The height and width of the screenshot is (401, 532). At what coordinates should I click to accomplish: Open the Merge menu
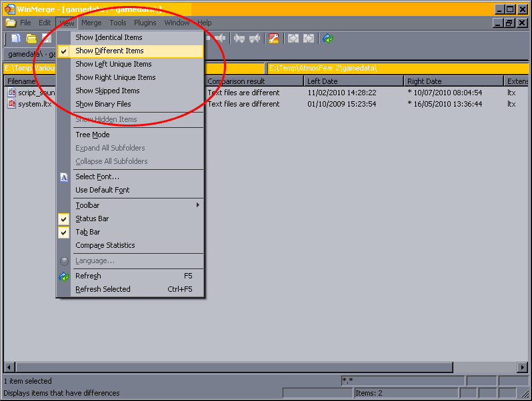coord(91,23)
